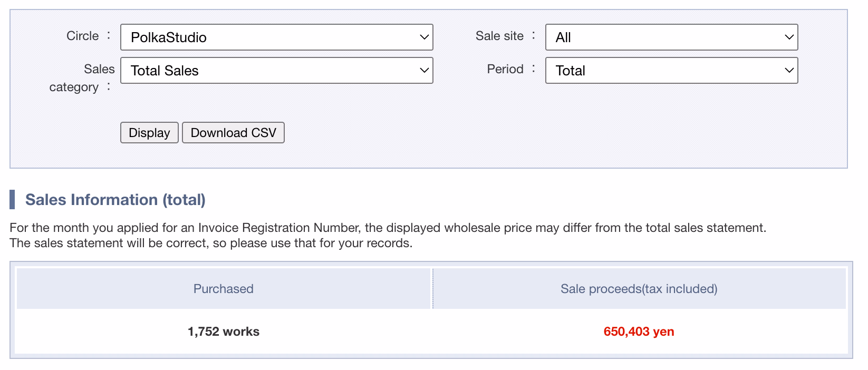
Task: Expand the Sales category dropdown showing Total Sales
Action: [x=277, y=71]
